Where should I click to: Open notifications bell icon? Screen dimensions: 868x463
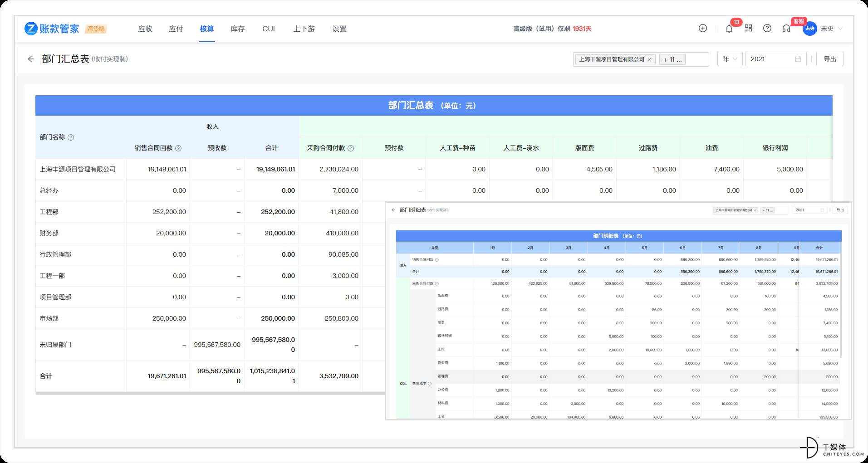tap(729, 29)
